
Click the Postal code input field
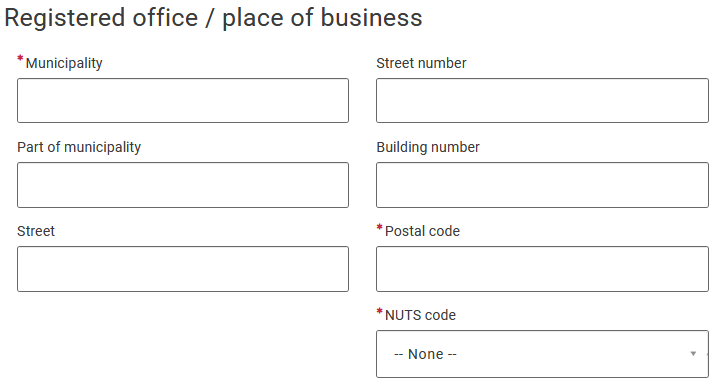click(x=542, y=269)
